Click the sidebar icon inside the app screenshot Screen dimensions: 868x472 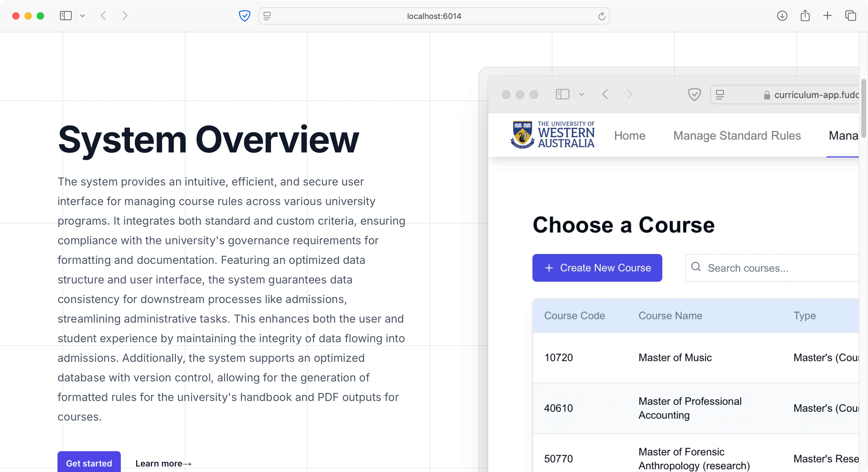[x=562, y=94]
